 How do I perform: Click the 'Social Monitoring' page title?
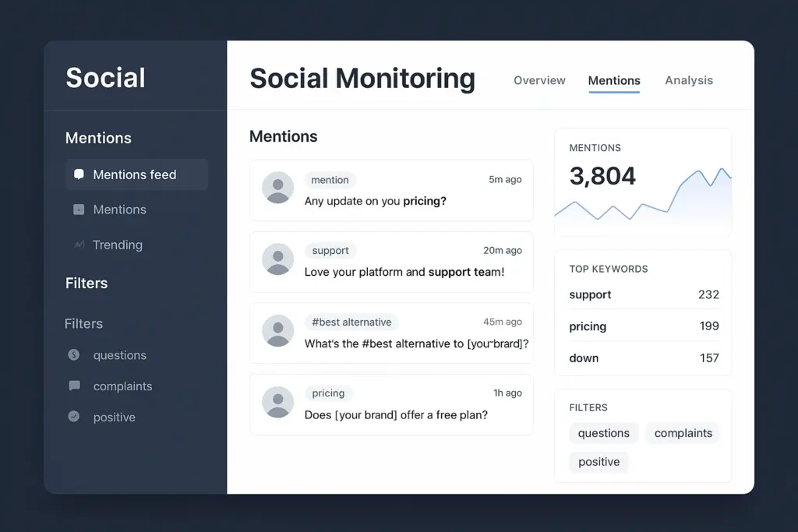pos(362,79)
